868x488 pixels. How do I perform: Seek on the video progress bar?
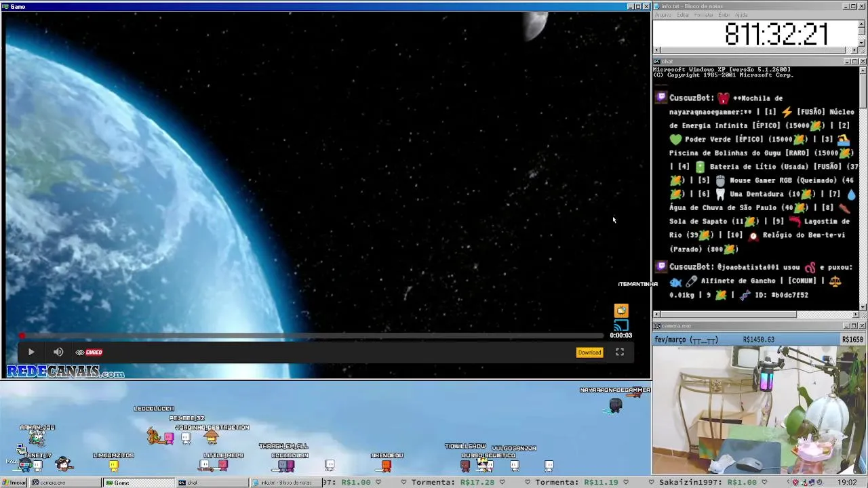(312, 335)
